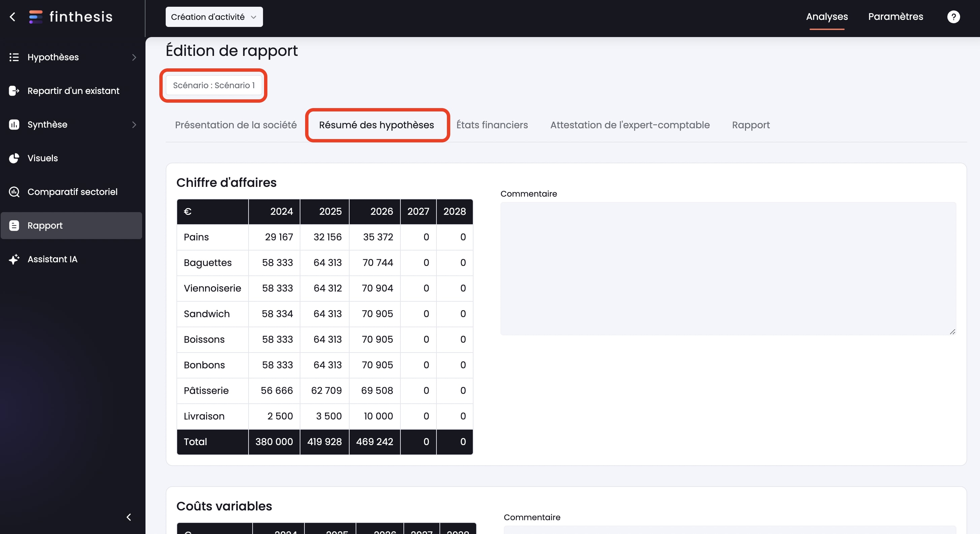
Task: Click Sandwich 2024 value 58 334
Action: (277, 314)
